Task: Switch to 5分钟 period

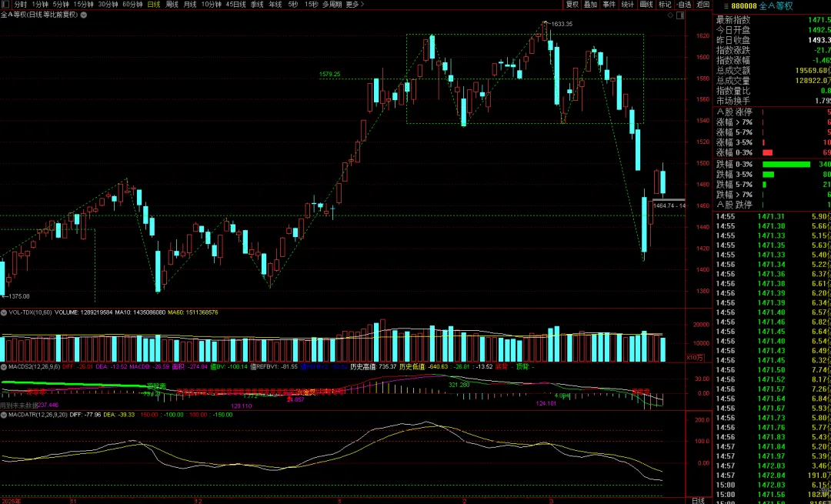Action: point(61,5)
